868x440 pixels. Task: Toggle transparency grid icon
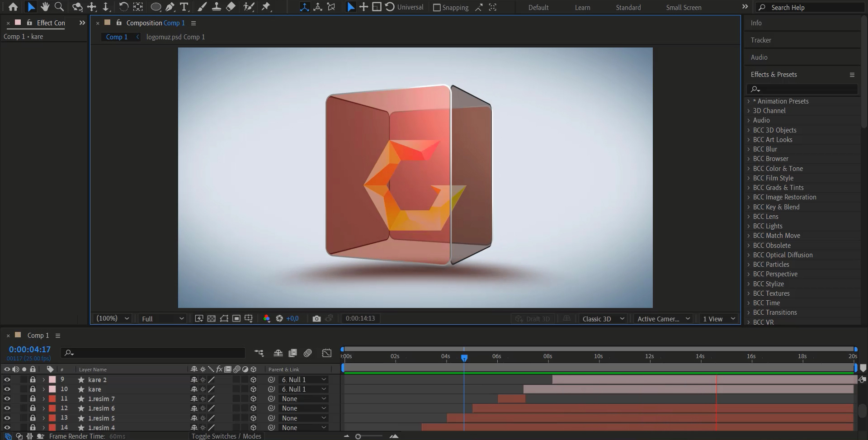coord(211,318)
